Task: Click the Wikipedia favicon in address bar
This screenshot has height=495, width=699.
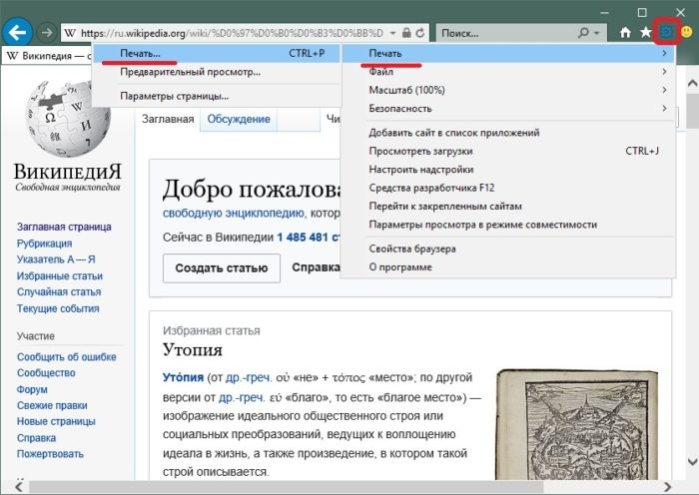Action: tap(70, 33)
